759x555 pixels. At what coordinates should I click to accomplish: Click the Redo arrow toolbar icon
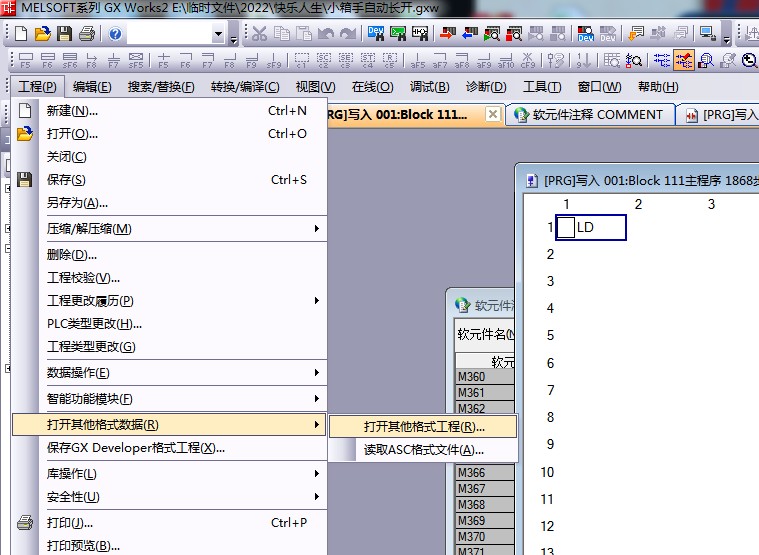(x=348, y=33)
